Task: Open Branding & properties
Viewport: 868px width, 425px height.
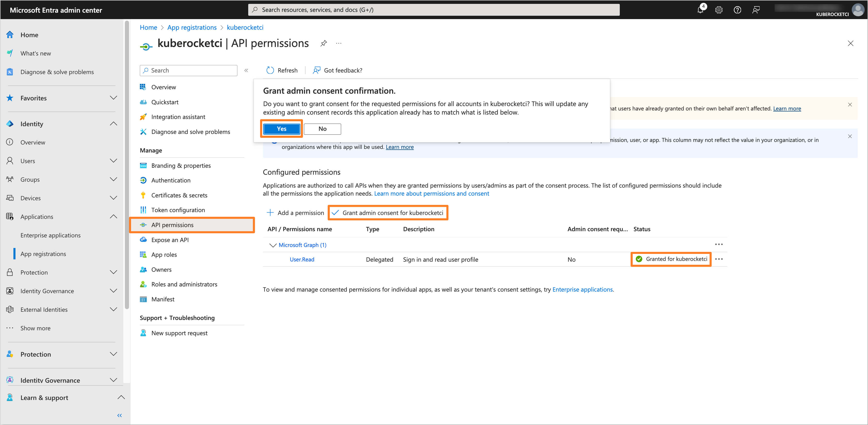Action: 180,165
